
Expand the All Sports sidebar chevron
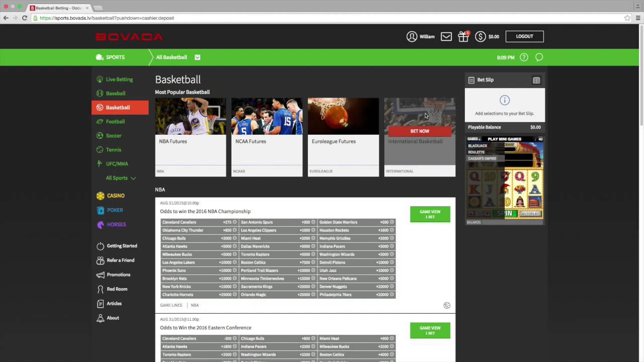133,178
